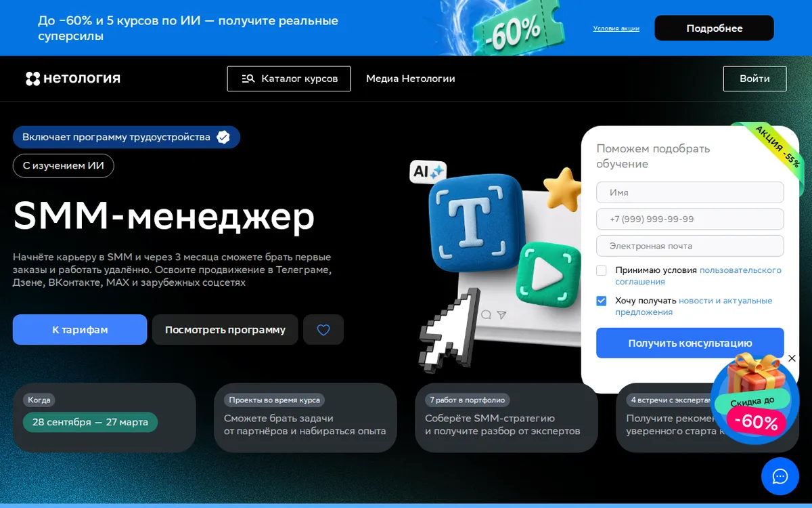Click the verified checkmark badge icon
Viewport: 812px width, 508px height.
[223, 137]
